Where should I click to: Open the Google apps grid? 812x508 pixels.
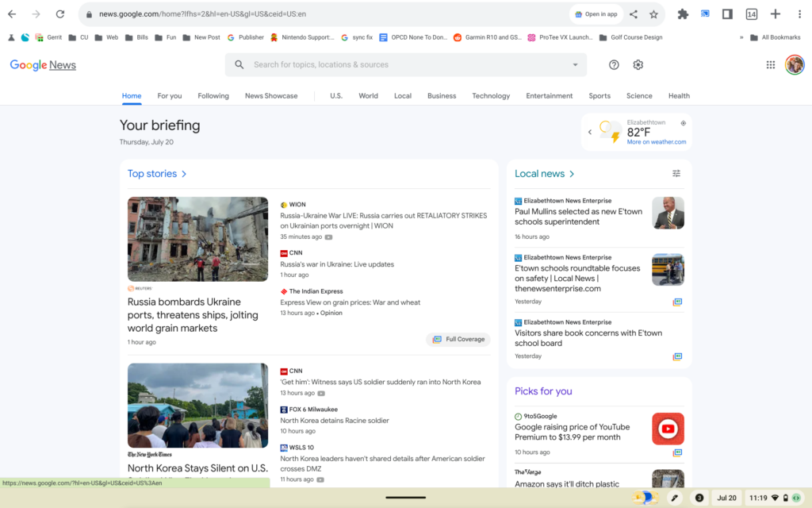[770, 65]
